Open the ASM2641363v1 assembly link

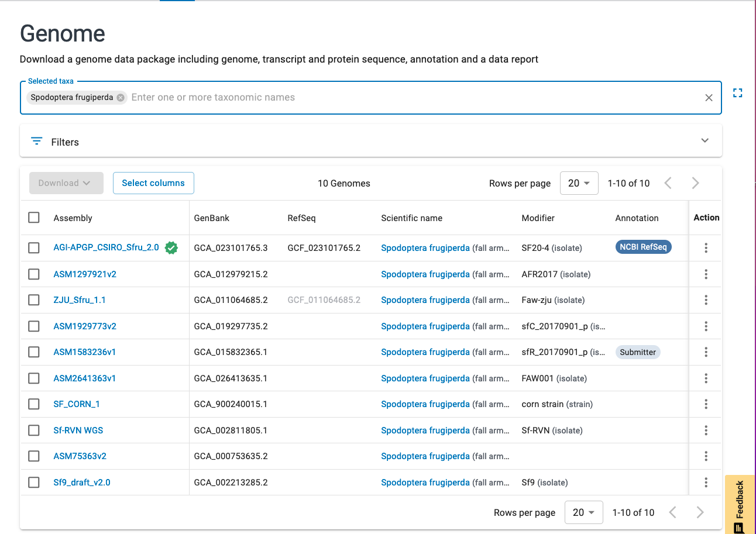pos(85,378)
